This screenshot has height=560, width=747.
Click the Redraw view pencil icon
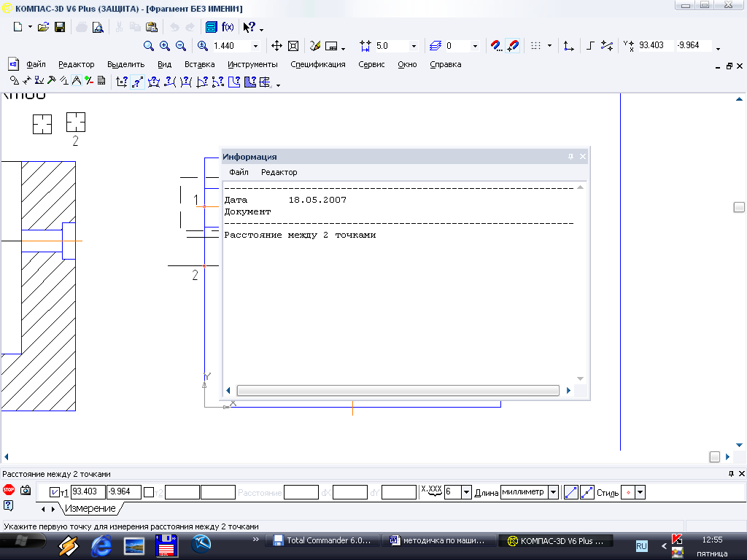pos(315,46)
